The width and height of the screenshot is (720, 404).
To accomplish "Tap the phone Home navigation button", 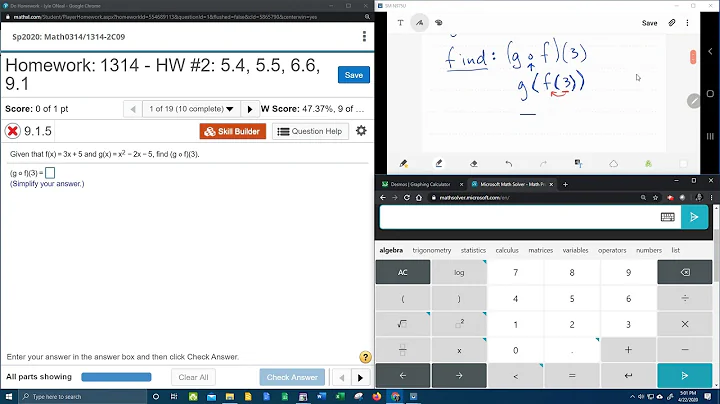I will (710, 94).
